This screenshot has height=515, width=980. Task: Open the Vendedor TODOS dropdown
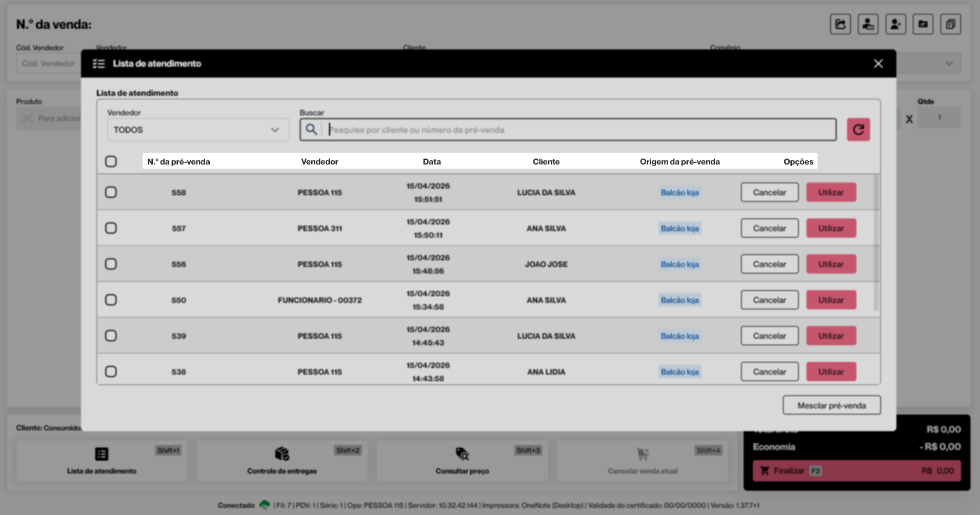click(x=198, y=130)
